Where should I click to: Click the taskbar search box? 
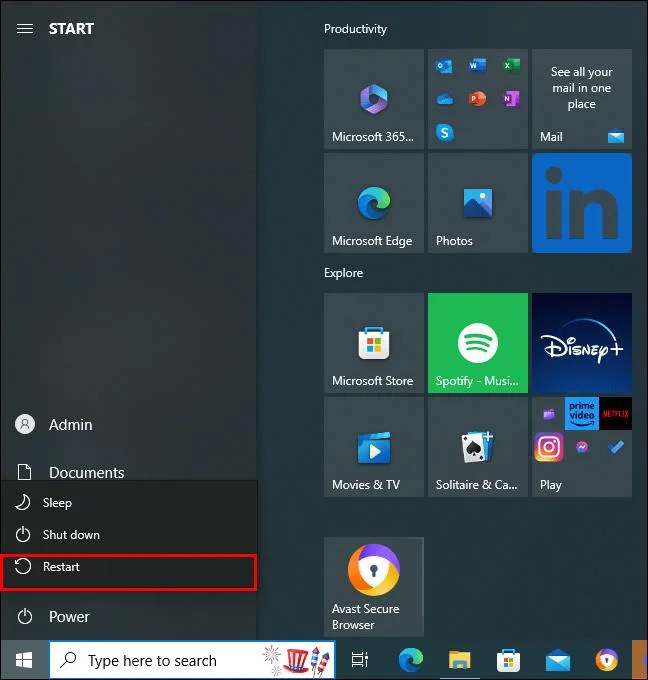click(x=192, y=660)
